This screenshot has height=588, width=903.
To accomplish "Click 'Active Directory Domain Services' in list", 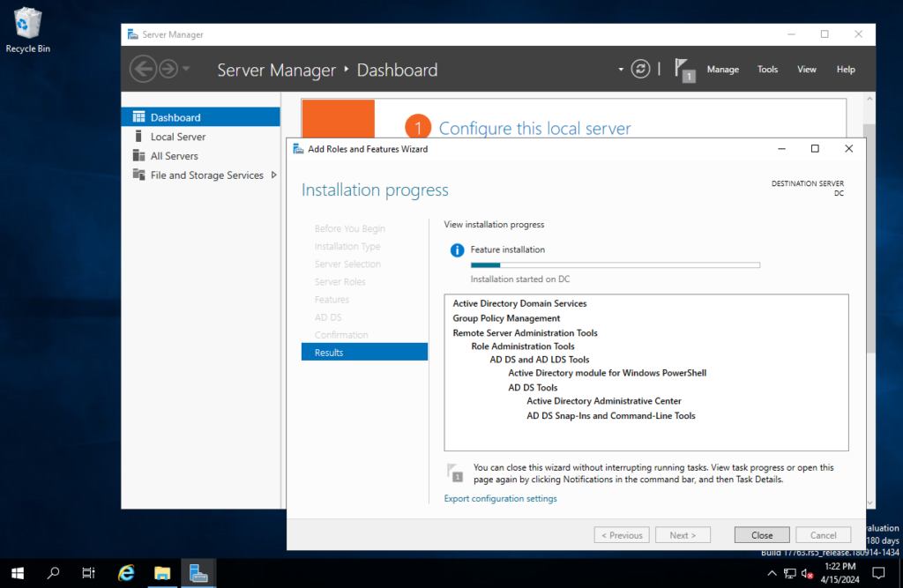I will click(519, 303).
